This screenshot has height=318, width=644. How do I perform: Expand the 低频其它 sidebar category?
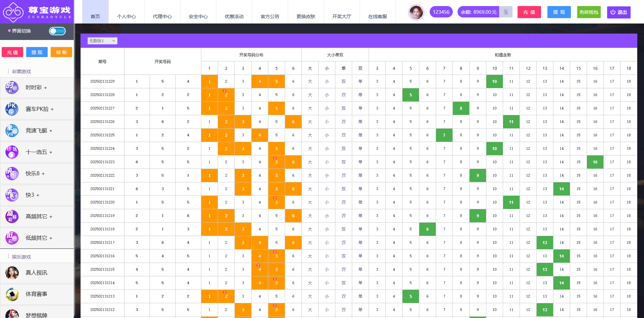(51, 238)
